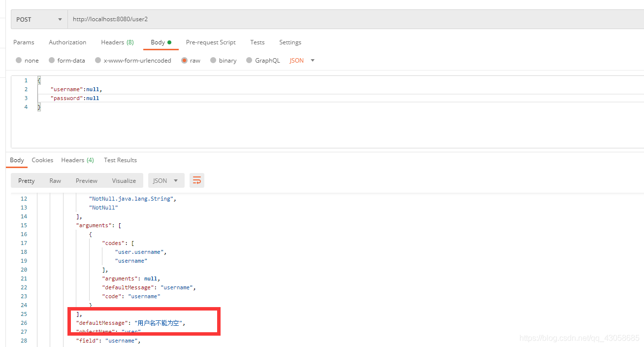
Task: Switch to the Authorization tab
Action: (67, 42)
